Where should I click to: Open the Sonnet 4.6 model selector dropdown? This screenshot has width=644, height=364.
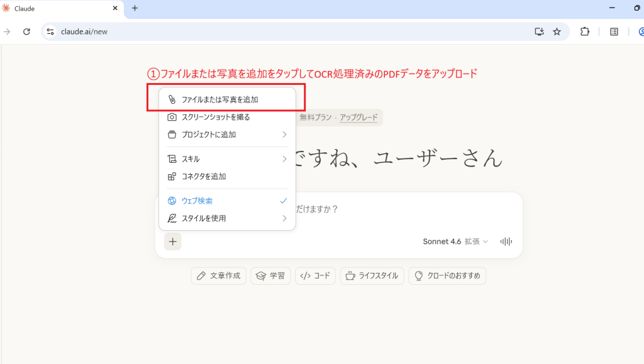(x=456, y=241)
